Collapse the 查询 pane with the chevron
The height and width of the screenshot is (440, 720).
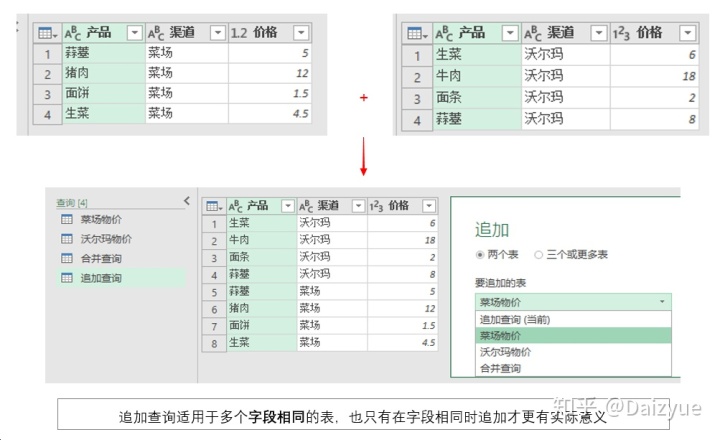click(x=187, y=201)
